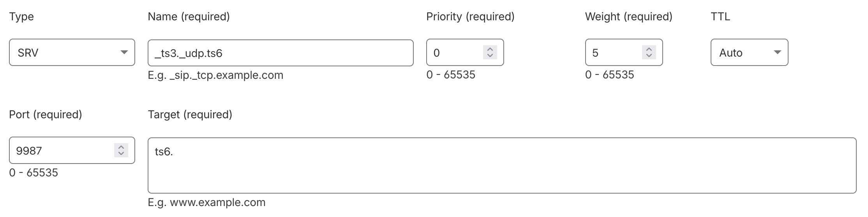Increase Priority with the up arrow
Viewport: 868px width, 217px height.
(x=490, y=49)
